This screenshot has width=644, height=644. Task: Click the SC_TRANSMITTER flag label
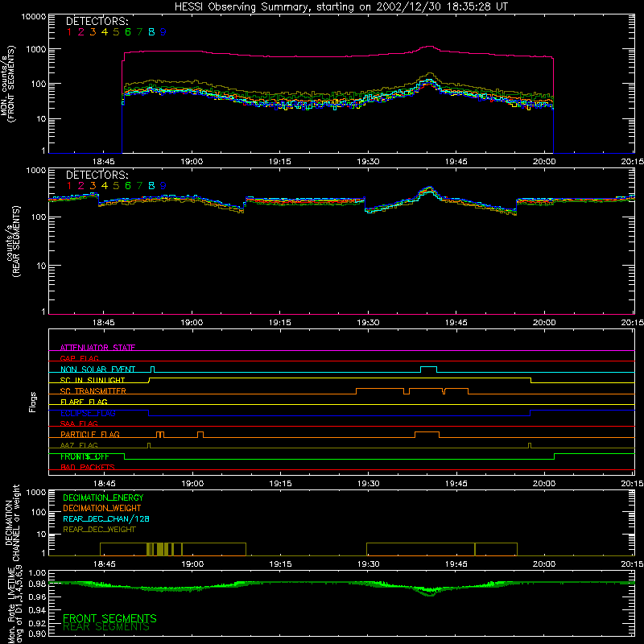pos(93,391)
